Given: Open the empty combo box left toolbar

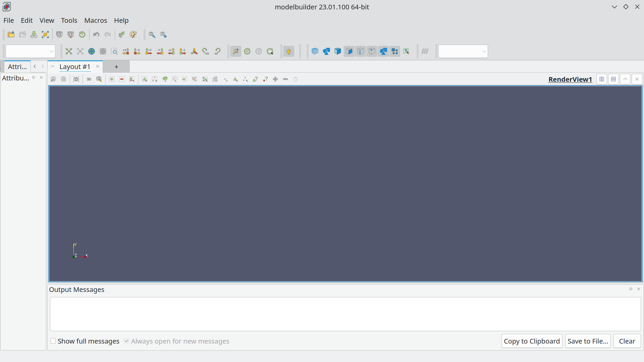Looking at the screenshot, I should 31,51.
